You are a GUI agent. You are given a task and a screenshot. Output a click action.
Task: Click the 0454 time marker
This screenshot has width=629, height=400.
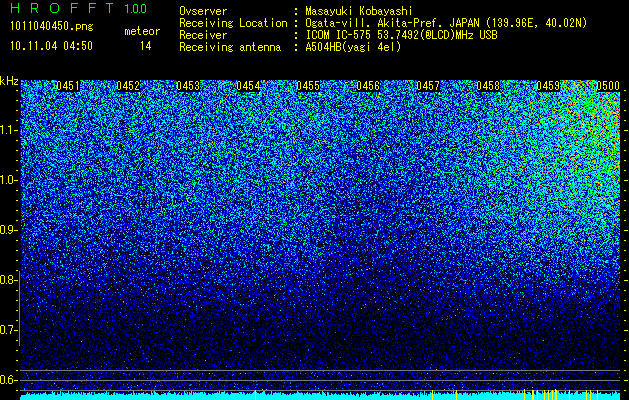(248, 86)
